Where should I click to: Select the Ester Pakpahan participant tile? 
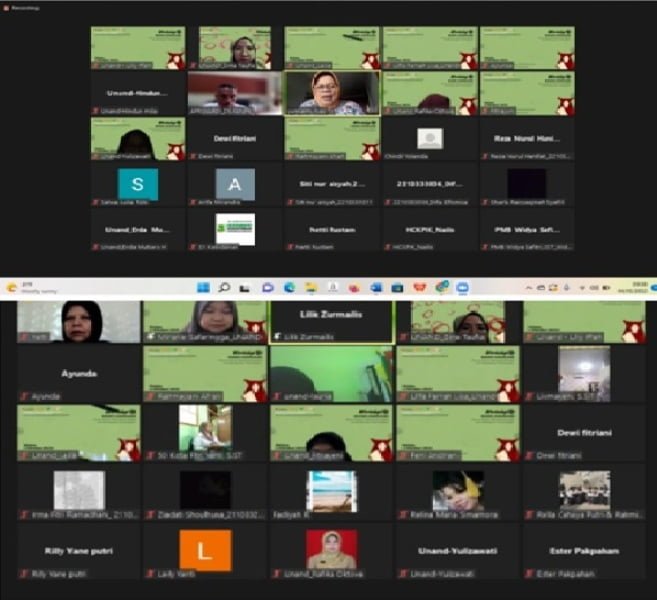(x=586, y=550)
